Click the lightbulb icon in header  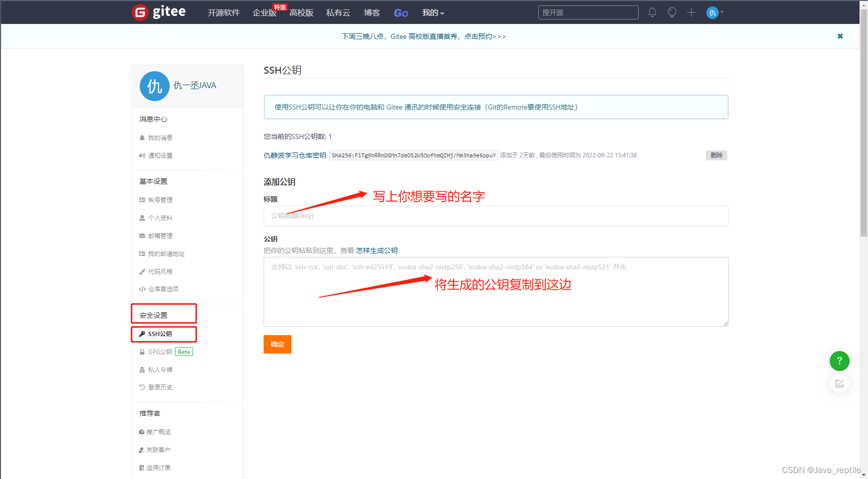672,12
